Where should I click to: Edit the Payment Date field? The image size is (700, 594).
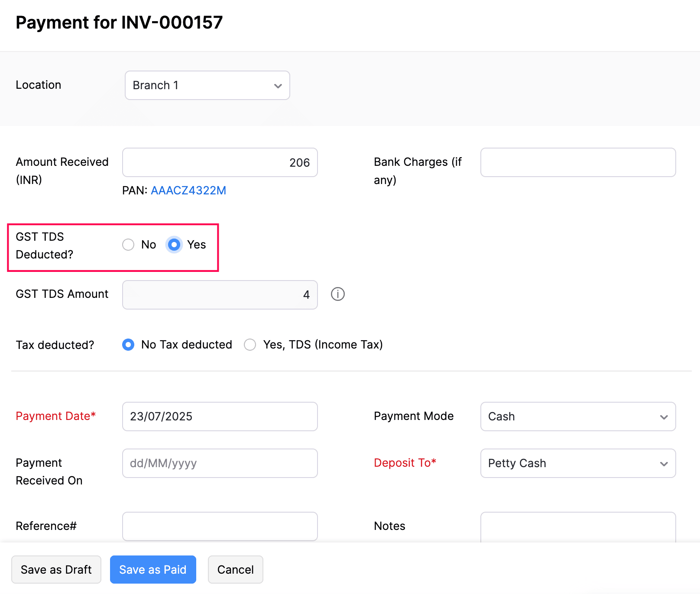coord(220,416)
